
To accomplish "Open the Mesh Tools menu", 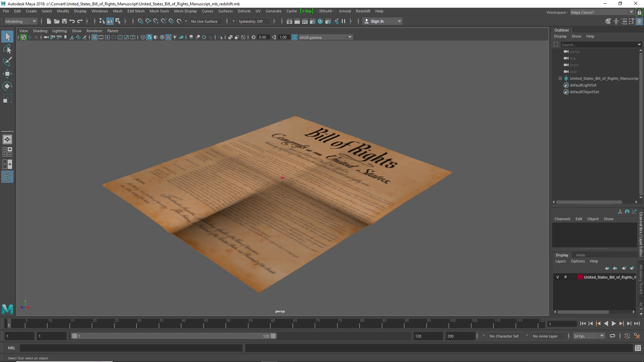I will coord(159,11).
